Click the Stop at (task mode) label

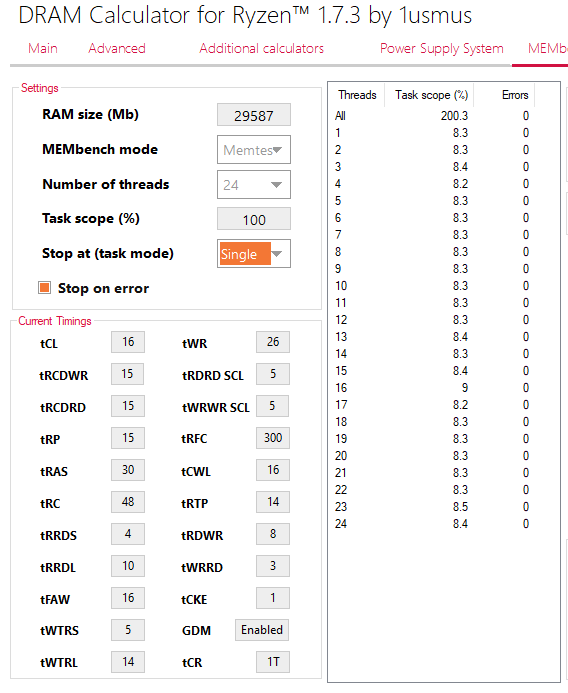(108, 253)
